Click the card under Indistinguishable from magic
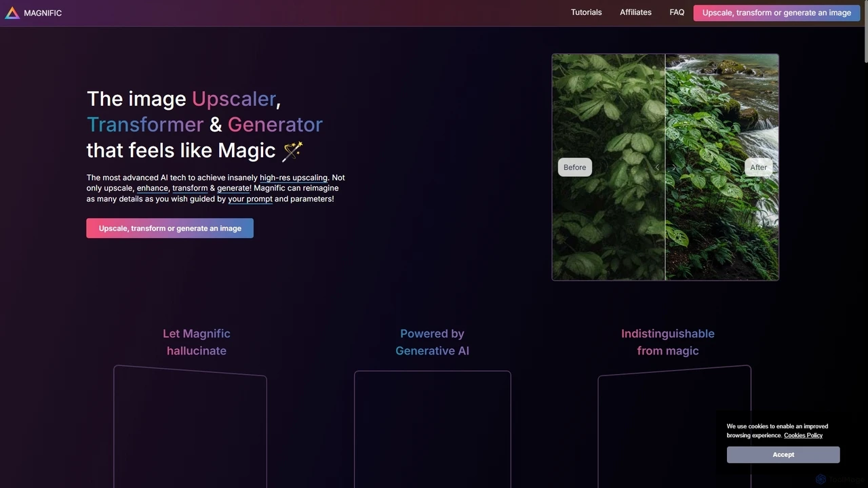This screenshot has height=488, width=868. [x=675, y=427]
